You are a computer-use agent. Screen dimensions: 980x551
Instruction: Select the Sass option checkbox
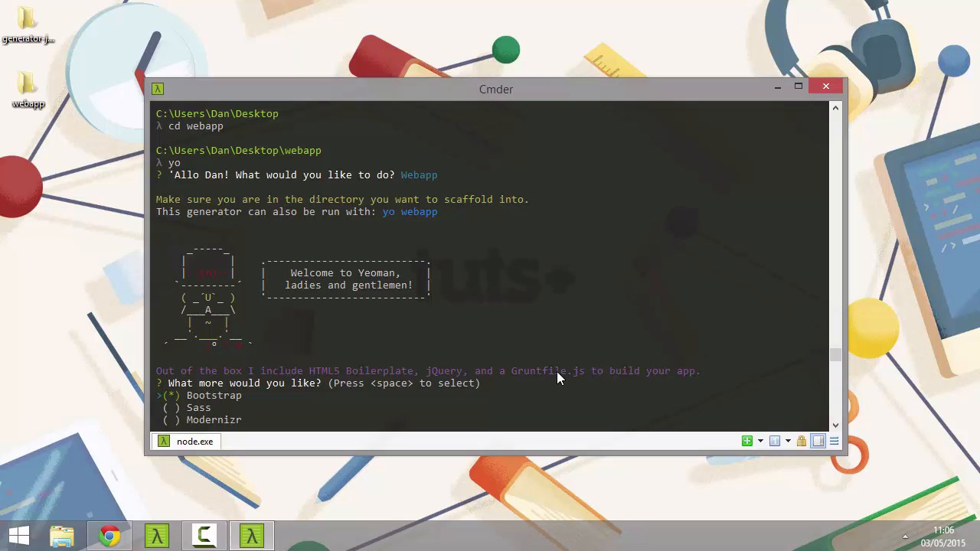(x=171, y=408)
